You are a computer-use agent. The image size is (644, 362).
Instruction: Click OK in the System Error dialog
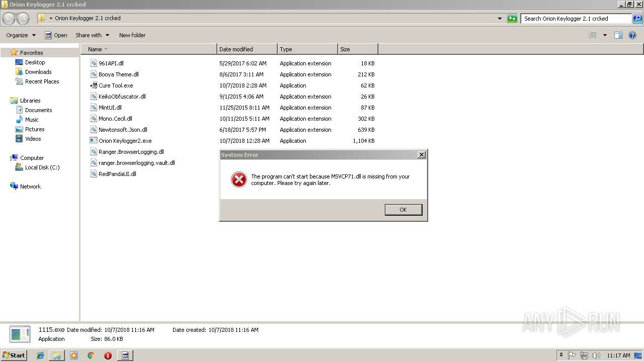point(404,210)
